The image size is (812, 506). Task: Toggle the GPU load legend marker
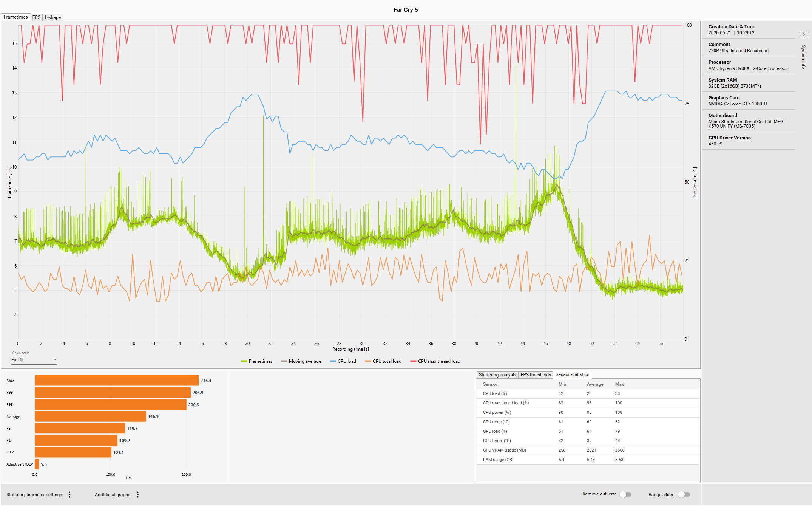click(x=333, y=361)
